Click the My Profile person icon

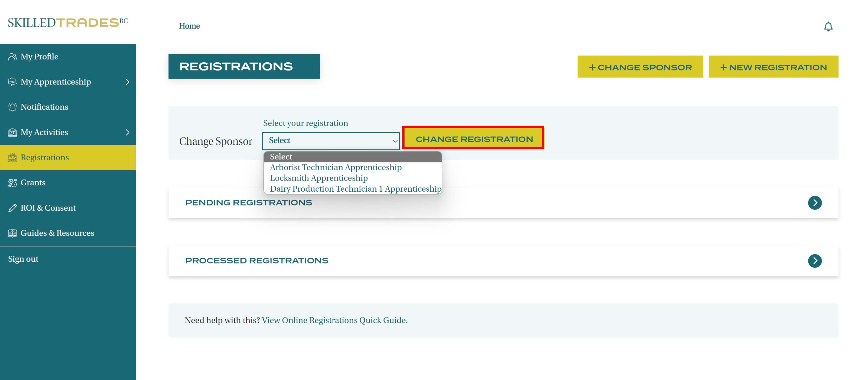(x=12, y=57)
